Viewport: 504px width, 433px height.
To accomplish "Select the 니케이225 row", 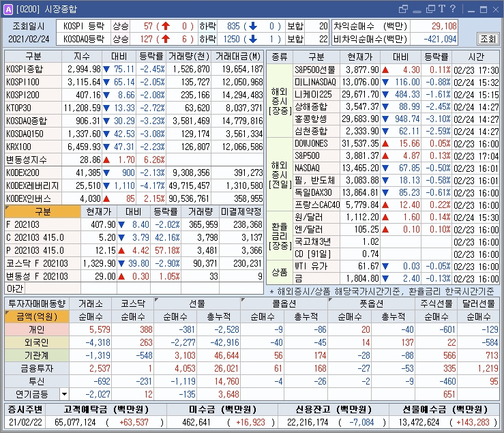I will point(396,94).
